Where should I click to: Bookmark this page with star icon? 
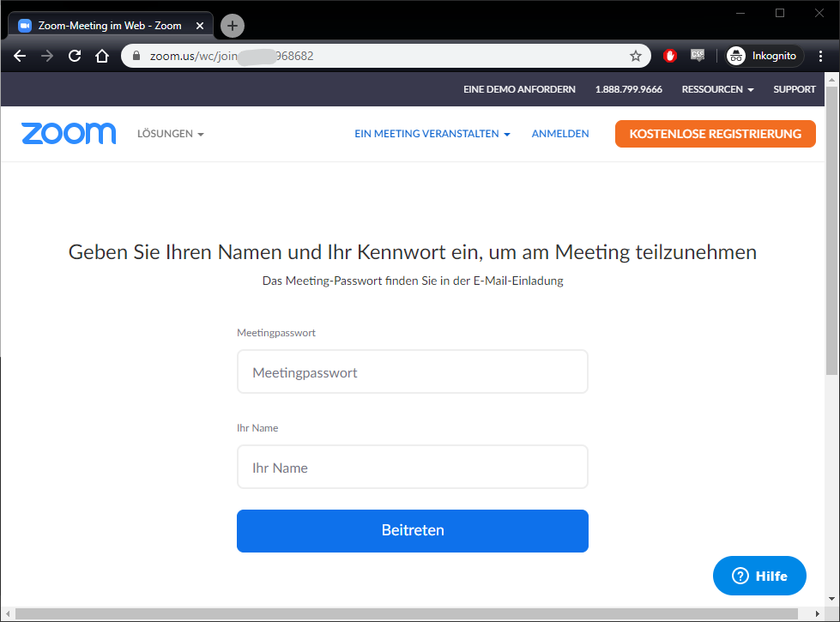636,56
